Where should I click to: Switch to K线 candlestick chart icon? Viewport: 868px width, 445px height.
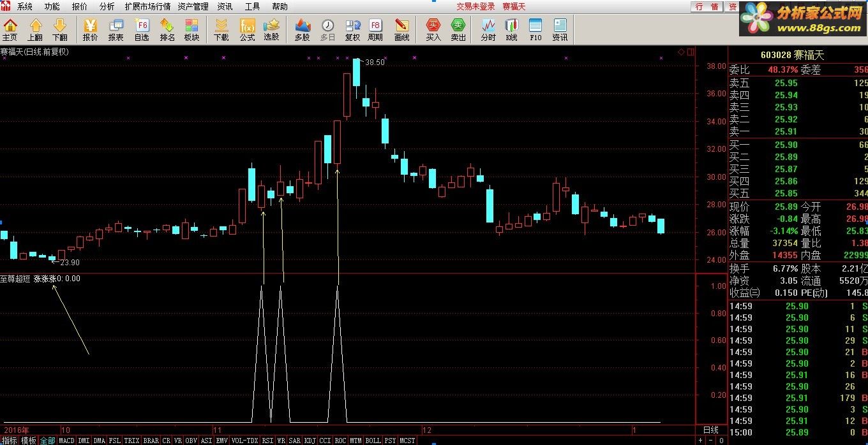tap(511, 30)
